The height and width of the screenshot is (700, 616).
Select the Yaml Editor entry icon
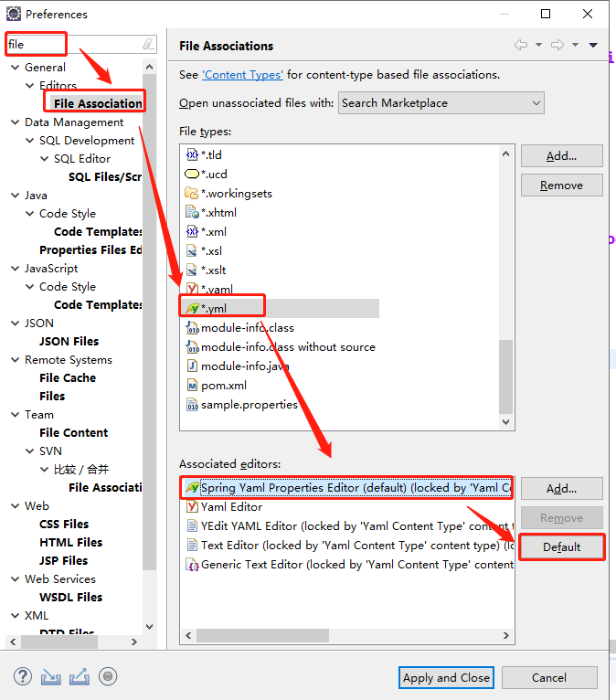[x=192, y=506]
